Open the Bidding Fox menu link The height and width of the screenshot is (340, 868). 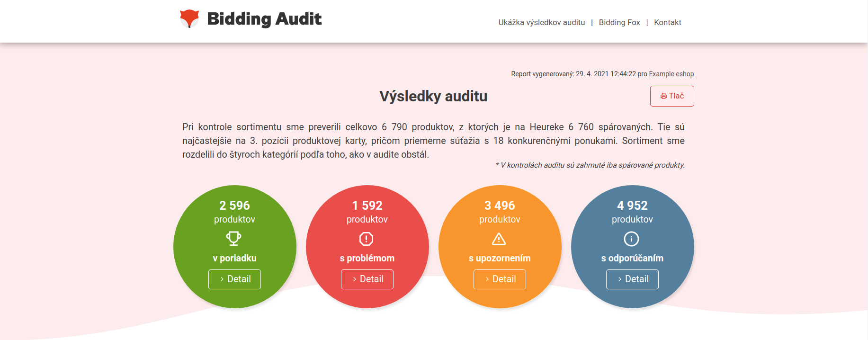click(x=619, y=22)
